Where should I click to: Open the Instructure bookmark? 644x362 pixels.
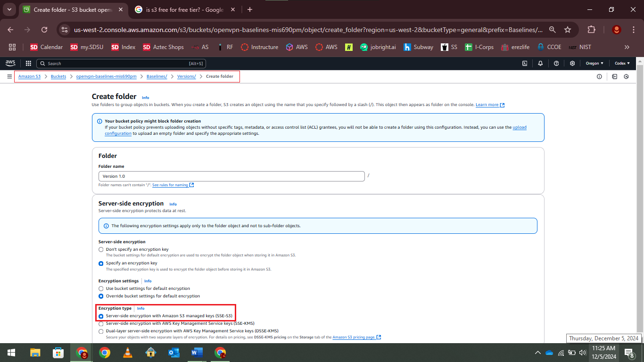click(259, 47)
